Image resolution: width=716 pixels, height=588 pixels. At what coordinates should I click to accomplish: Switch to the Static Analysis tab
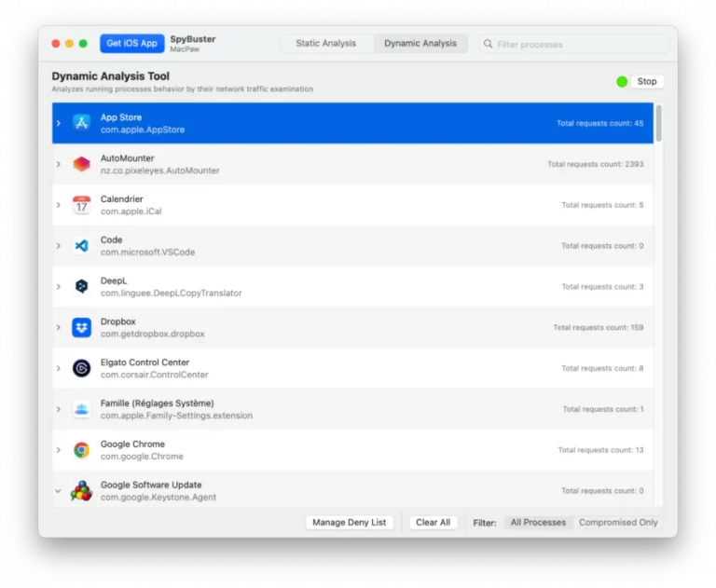pyautogui.click(x=325, y=44)
